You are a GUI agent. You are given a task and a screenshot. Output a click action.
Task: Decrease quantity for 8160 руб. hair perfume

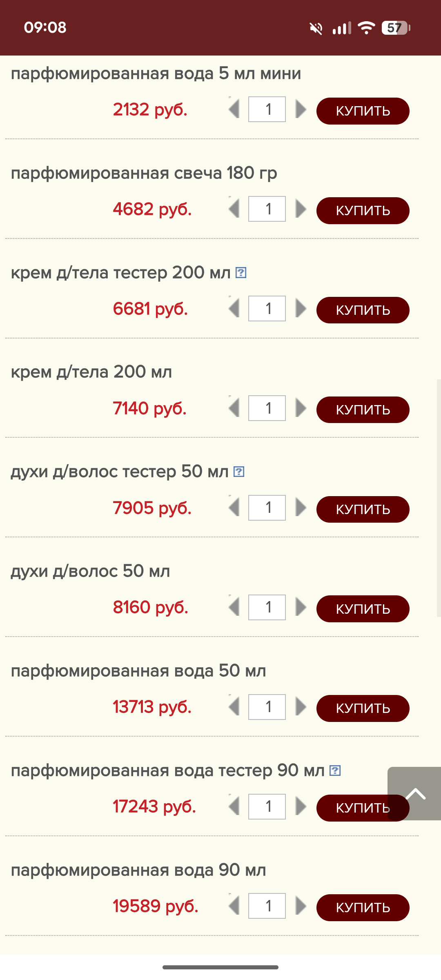[x=234, y=607]
